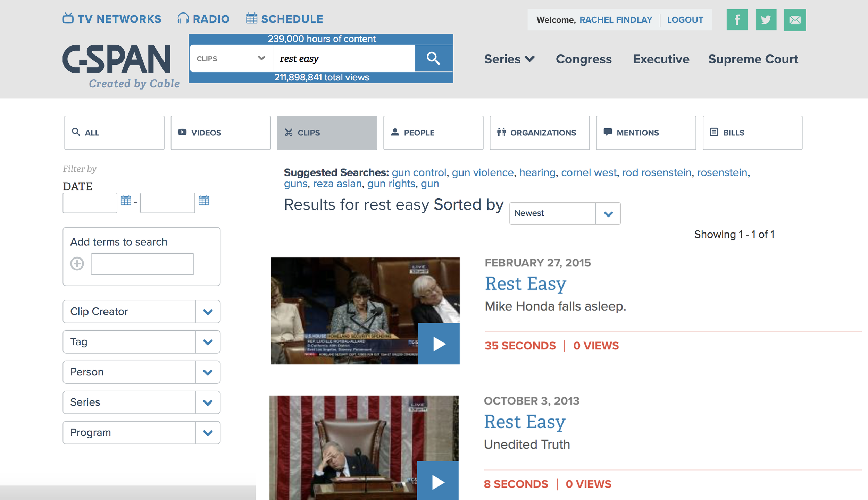
Task: Open the start date calendar icon
Action: [126, 200]
